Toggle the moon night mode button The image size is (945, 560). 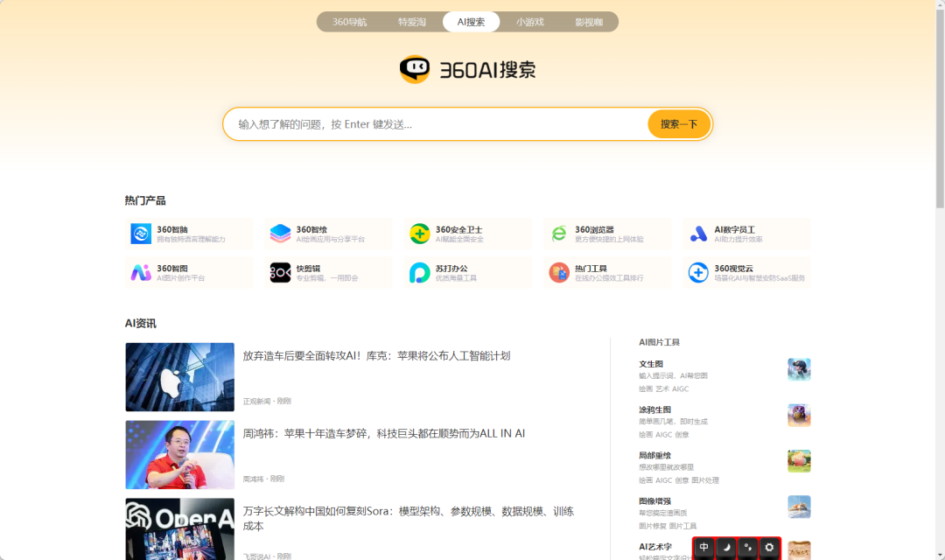point(726,548)
